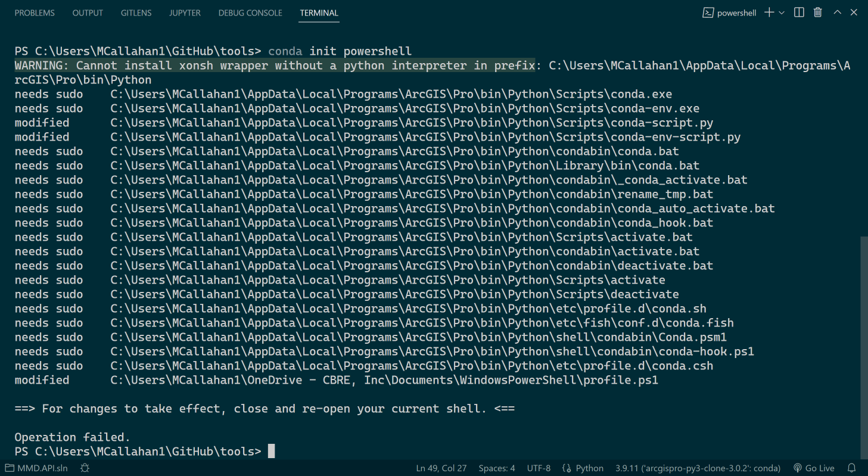Screen dimensions: 868x476
Task: Select encoding via UTF-8 indicator
Action: click(x=539, y=468)
